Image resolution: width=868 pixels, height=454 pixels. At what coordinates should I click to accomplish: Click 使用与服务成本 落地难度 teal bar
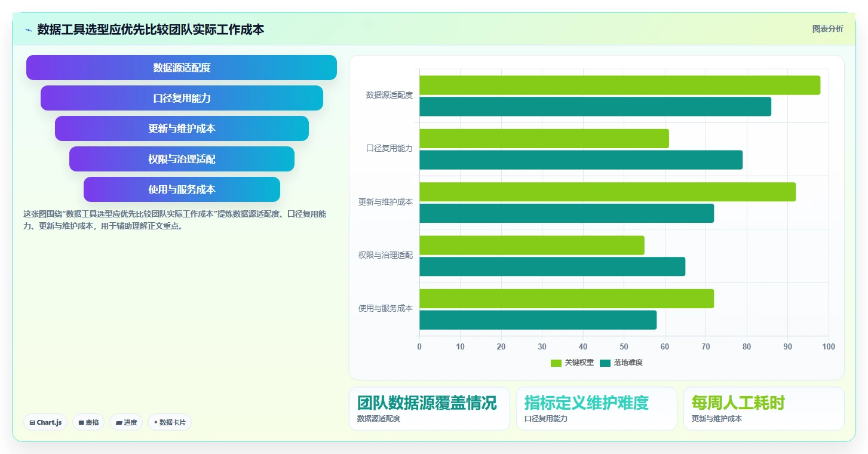click(x=538, y=320)
